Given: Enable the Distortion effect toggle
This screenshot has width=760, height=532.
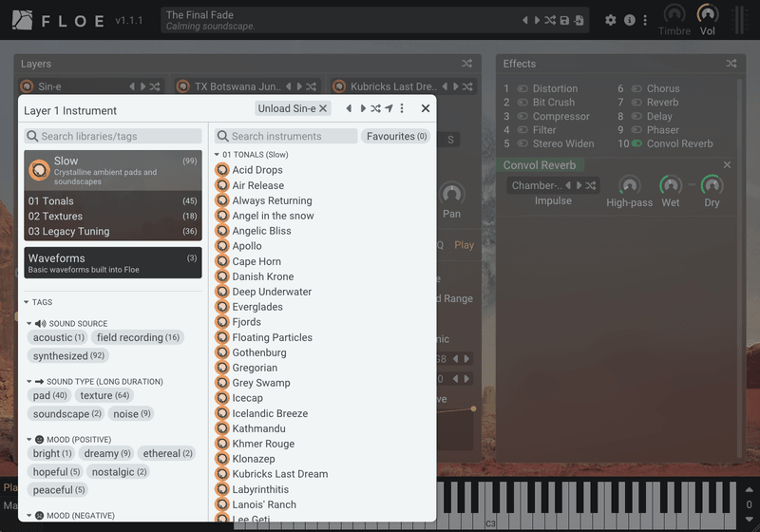Looking at the screenshot, I should 522,88.
